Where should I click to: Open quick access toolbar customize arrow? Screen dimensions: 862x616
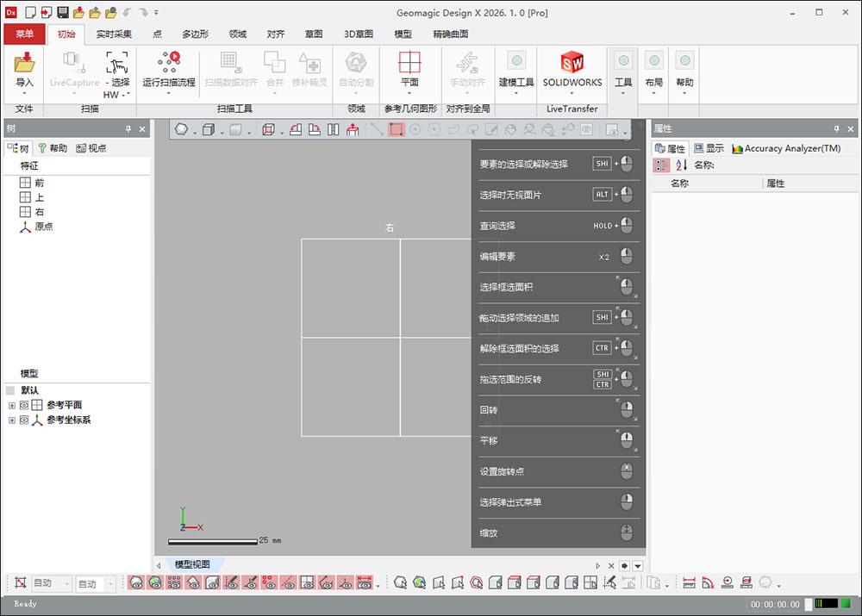click(156, 12)
